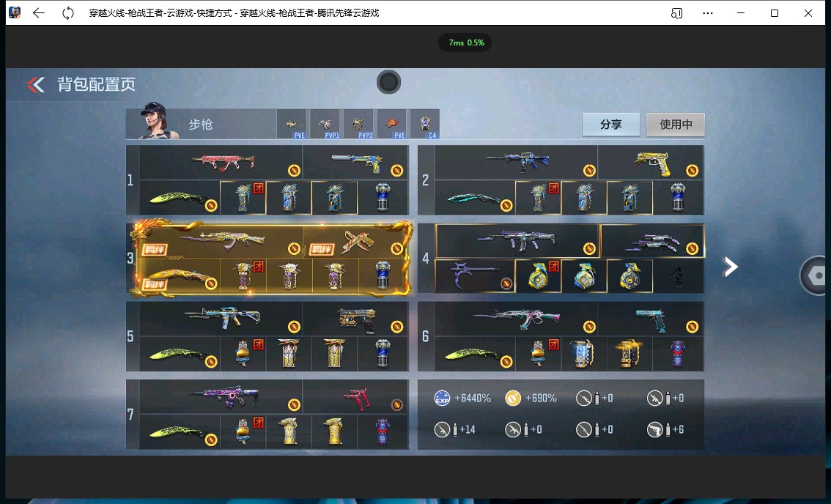
Task: Reload the cloud game with the refresh icon
Action: pyautogui.click(x=68, y=12)
